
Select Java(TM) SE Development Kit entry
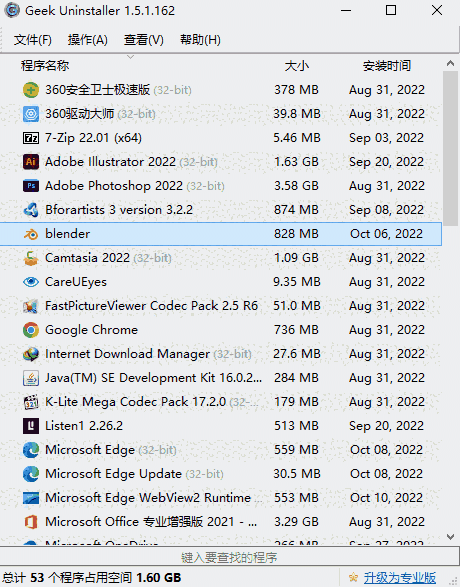[153, 377]
